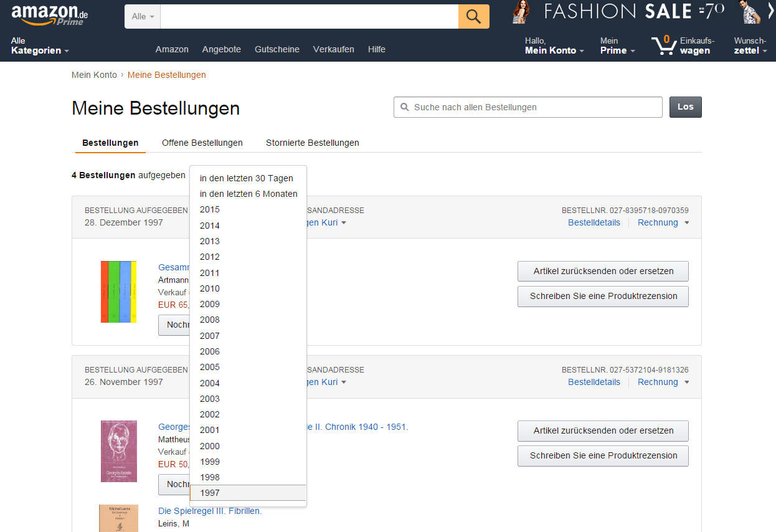The width and height of the screenshot is (776, 532).
Task: Choose 2007 from the year list
Action: coord(248,336)
